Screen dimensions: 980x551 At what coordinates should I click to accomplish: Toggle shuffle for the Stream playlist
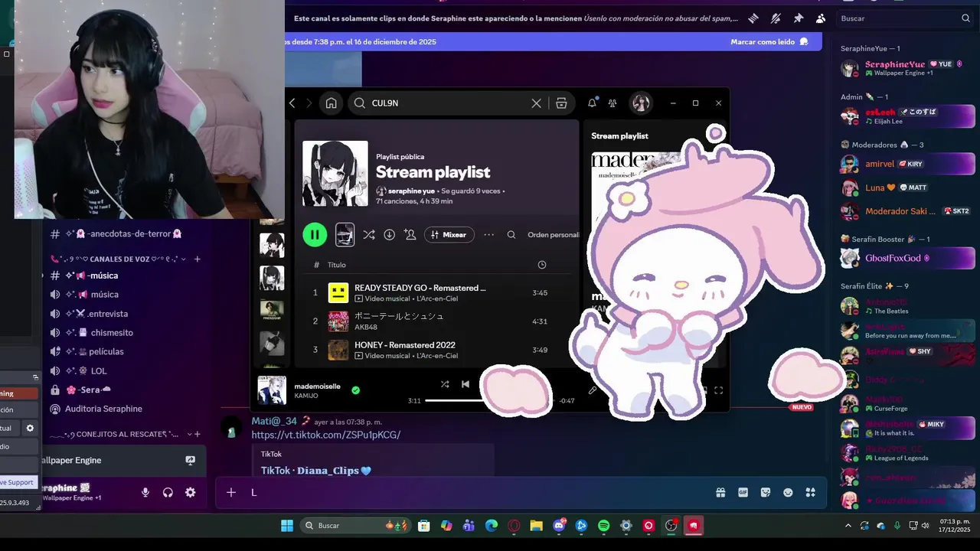(x=369, y=235)
